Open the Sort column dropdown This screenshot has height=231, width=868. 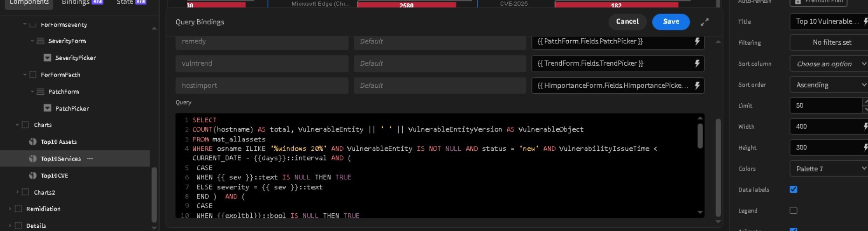point(829,64)
